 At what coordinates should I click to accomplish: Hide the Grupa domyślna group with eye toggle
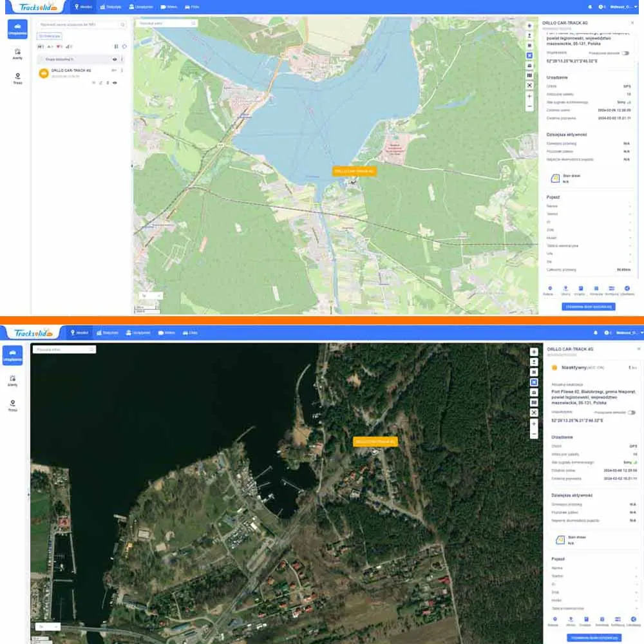click(x=115, y=59)
